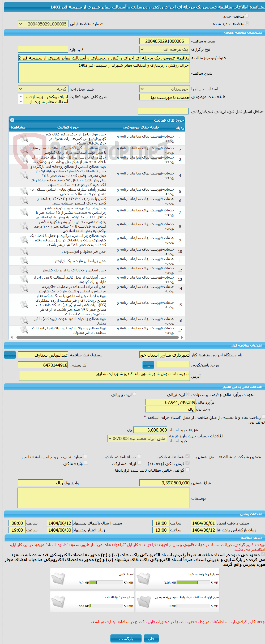
Task: View details icon for activity row 11
Action: (24, 261)
